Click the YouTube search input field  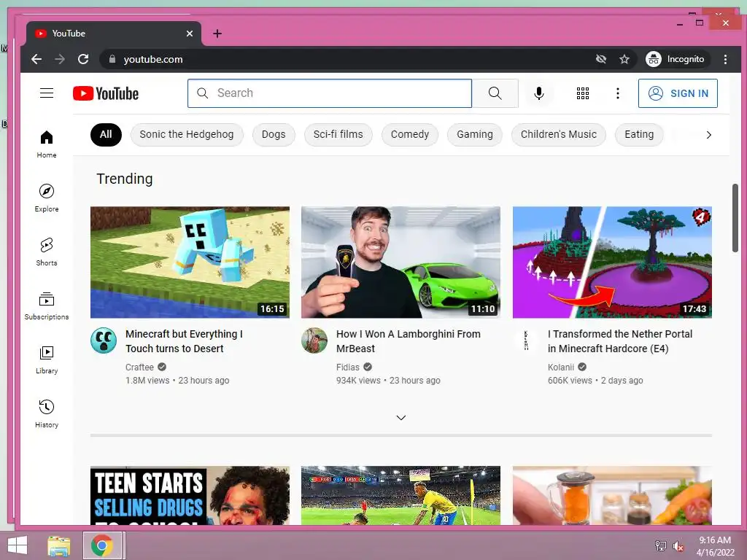pyautogui.click(x=330, y=93)
